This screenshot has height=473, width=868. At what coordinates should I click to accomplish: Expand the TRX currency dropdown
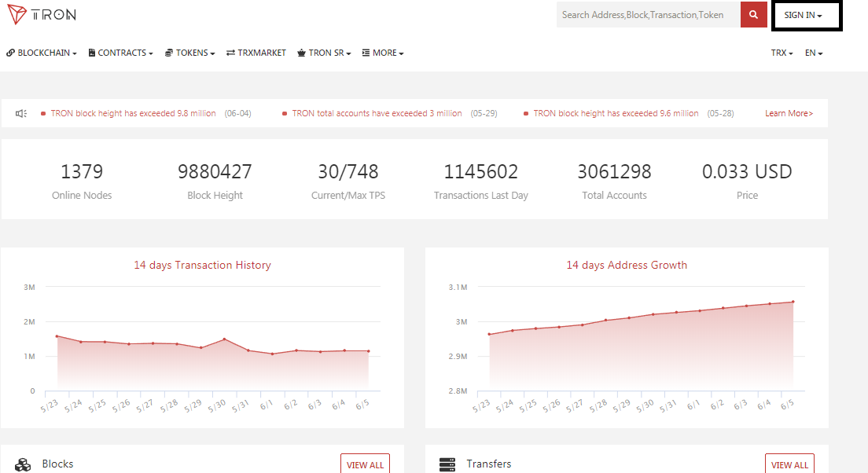pyautogui.click(x=782, y=53)
